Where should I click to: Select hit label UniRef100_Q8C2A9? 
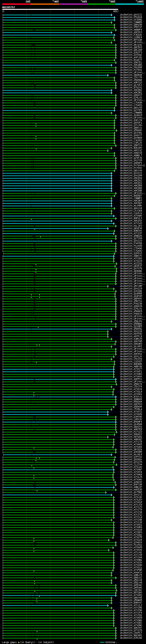coord(131,50)
